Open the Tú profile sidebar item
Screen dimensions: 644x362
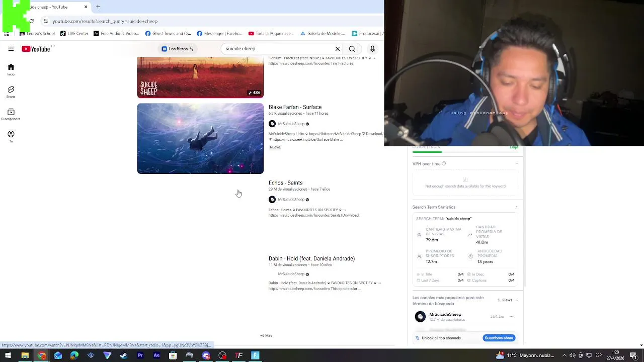(11, 136)
